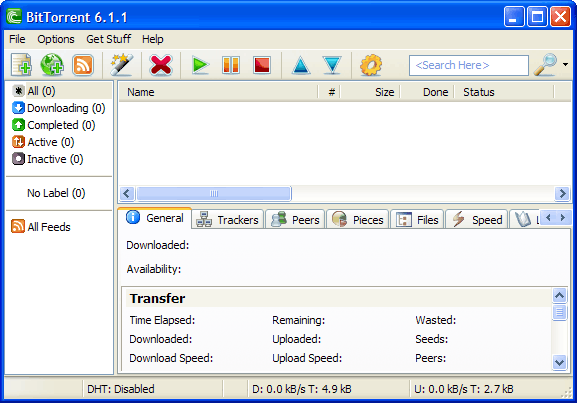The height and width of the screenshot is (403, 577).
Task: Click the 'Availability:' label
Action: 154,269
